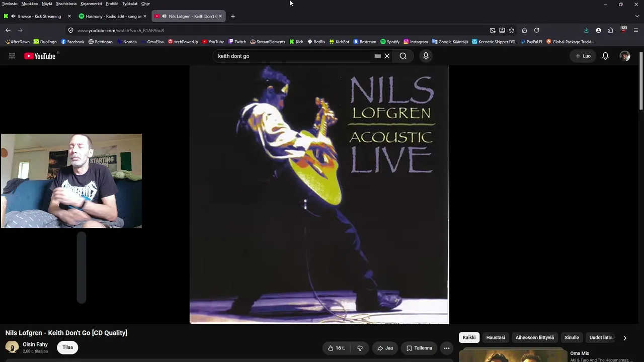Go to browser home page icon
Viewport: 644px width, 362px height.
[x=524, y=30]
